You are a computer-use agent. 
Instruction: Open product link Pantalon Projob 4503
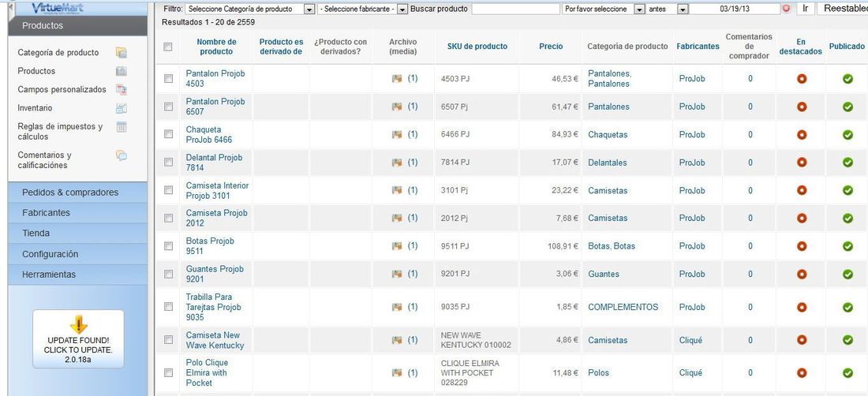click(215, 79)
